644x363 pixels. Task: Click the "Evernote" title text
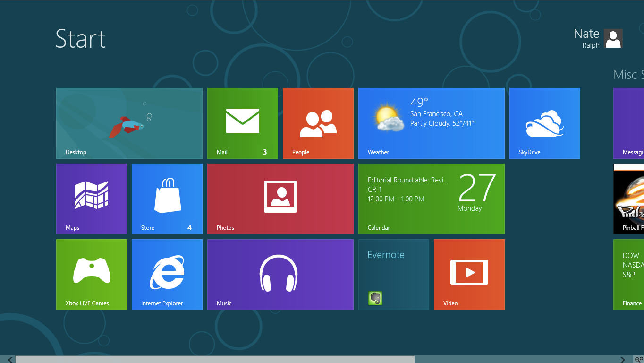(386, 255)
